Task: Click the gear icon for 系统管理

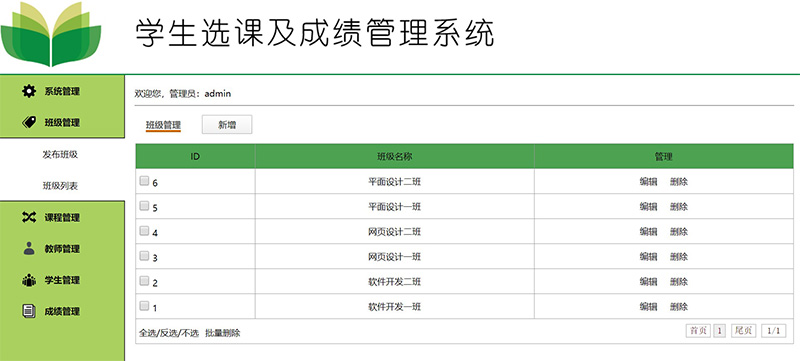Action: (29, 91)
